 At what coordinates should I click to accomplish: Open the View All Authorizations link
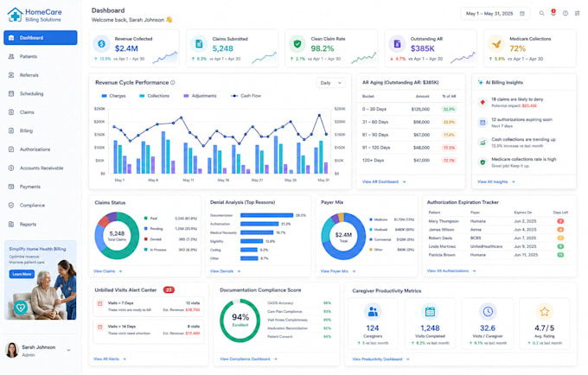(x=451, y=270)
